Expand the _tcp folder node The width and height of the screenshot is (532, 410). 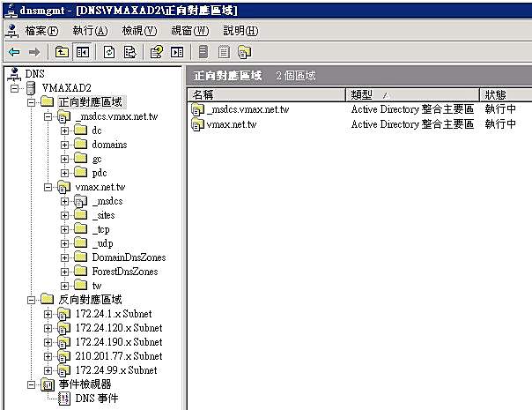(x=64, y=229)
